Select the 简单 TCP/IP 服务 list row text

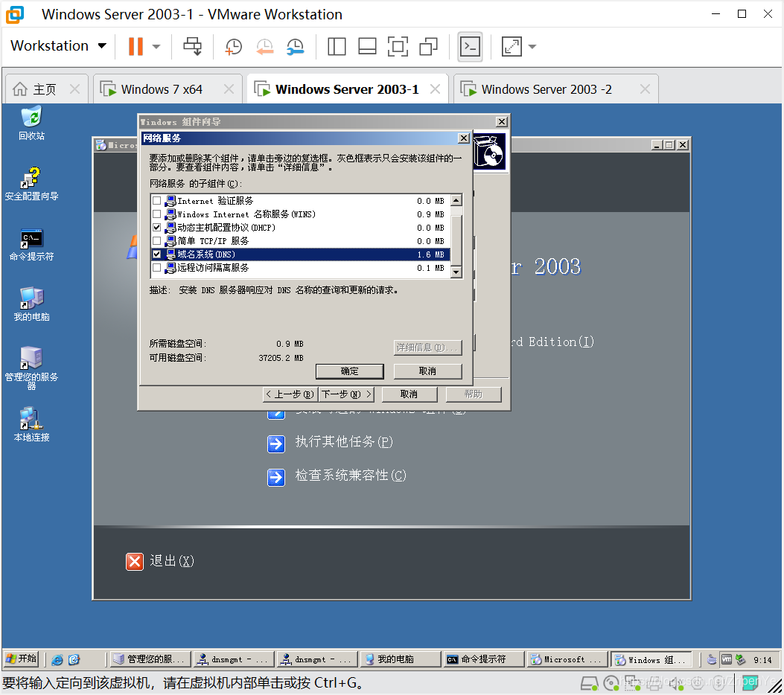point(213,241)
